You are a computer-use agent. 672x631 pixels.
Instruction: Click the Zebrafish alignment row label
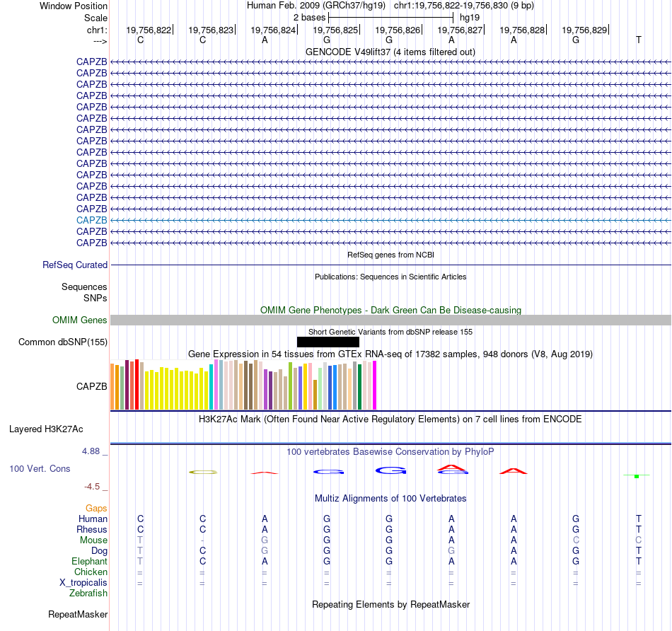coord(88,594)
